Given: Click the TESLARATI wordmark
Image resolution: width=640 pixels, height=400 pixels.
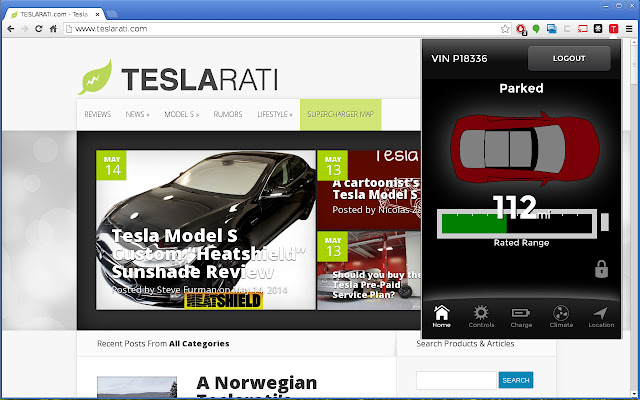Looking at the screenshot, I should tap(200, 79).
